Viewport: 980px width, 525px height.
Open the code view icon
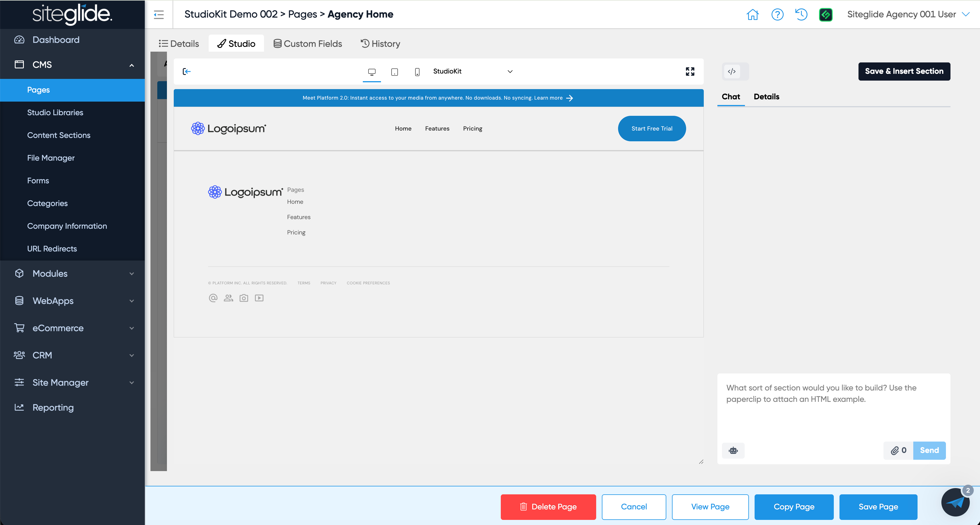point(732,72)
